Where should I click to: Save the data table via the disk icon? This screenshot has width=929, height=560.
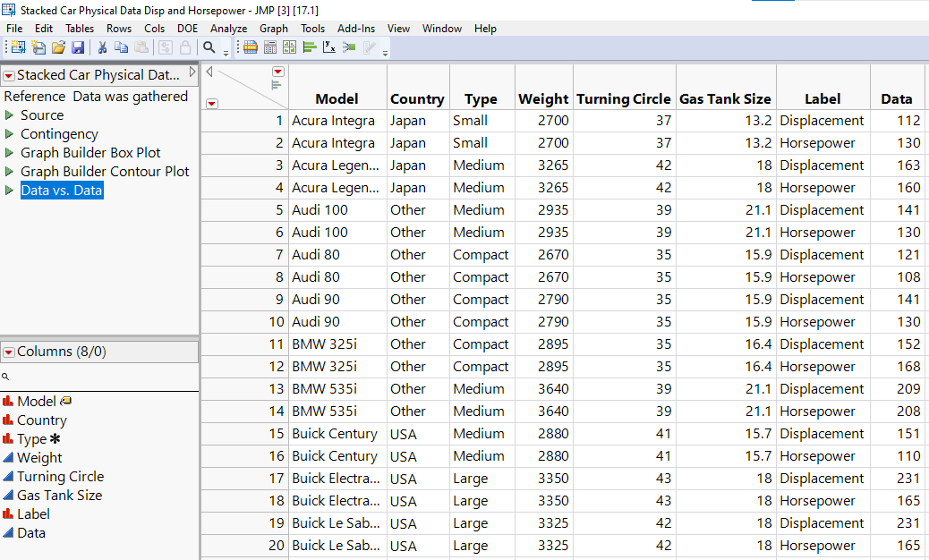pyautogui.click(x=78, y=47)
